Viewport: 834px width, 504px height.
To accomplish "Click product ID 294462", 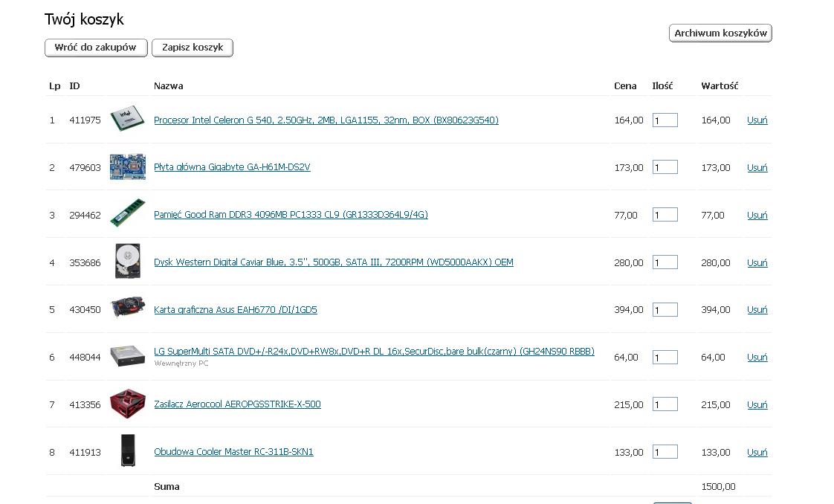I will [x=85, y=216].
